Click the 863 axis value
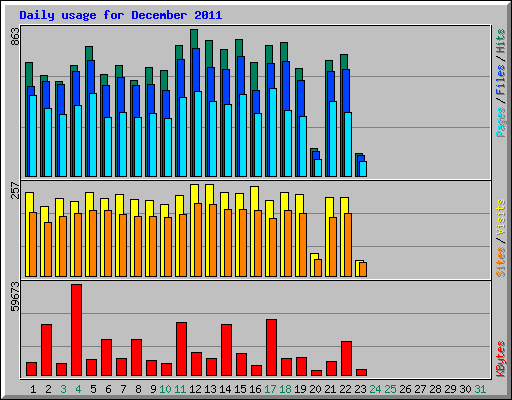This screenshot has height=400, width=512. coord(15,36)
